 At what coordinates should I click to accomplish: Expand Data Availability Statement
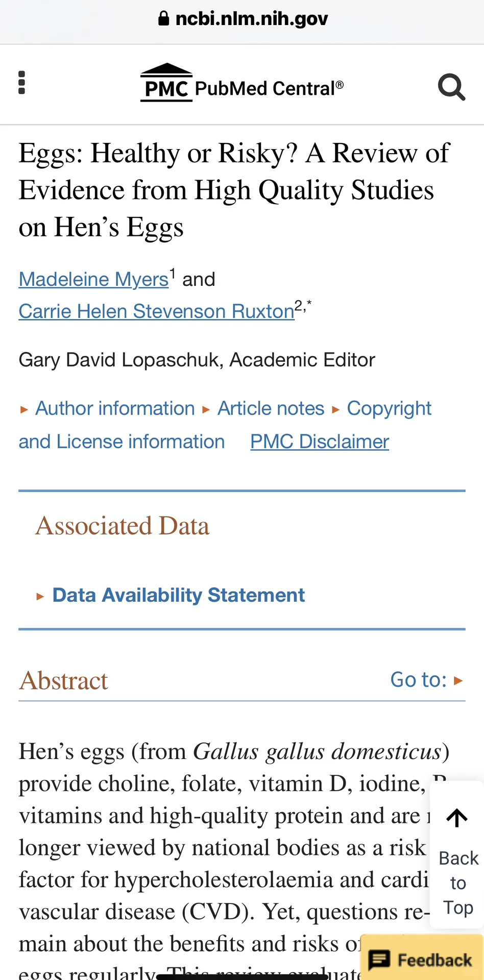[178, 595]
